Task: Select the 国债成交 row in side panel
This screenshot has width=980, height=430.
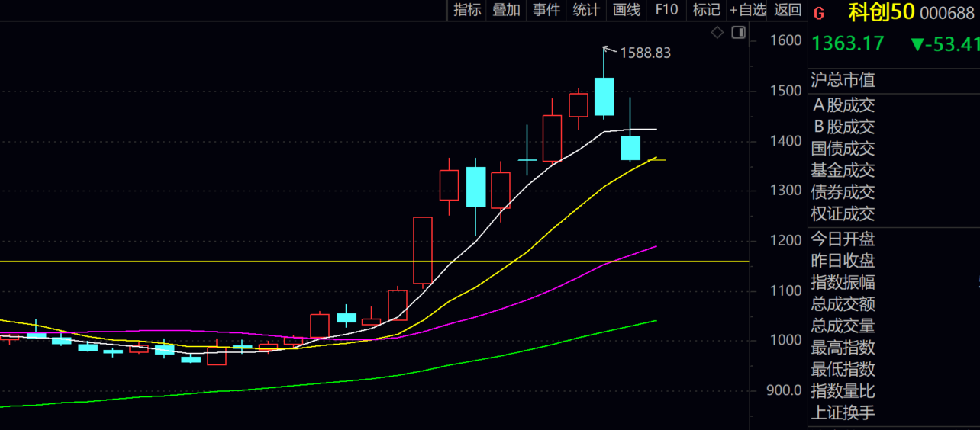Action: [x=843, y=149]
